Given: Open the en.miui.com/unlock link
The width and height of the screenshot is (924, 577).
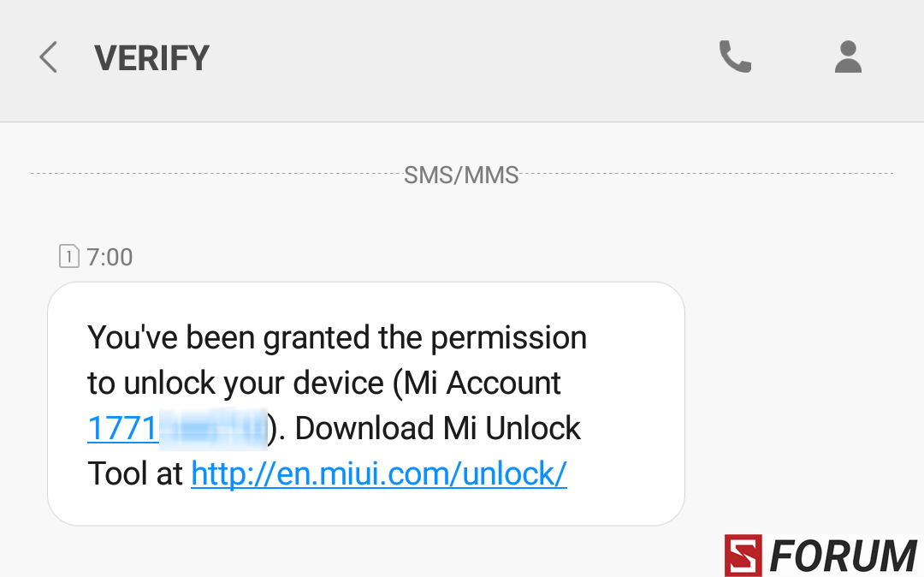Looking at the screenshot, I should [379, 474].
